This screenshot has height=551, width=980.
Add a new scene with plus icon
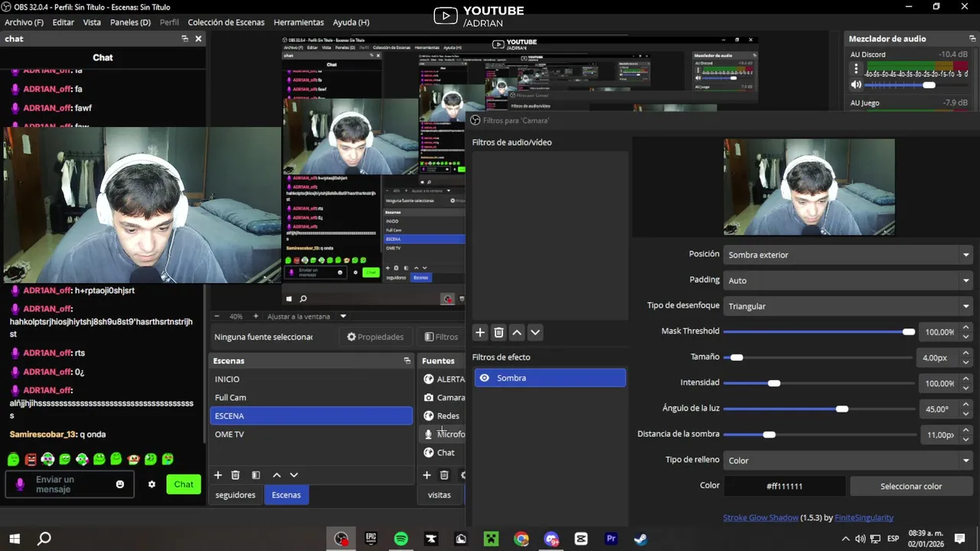pos(218,475)
